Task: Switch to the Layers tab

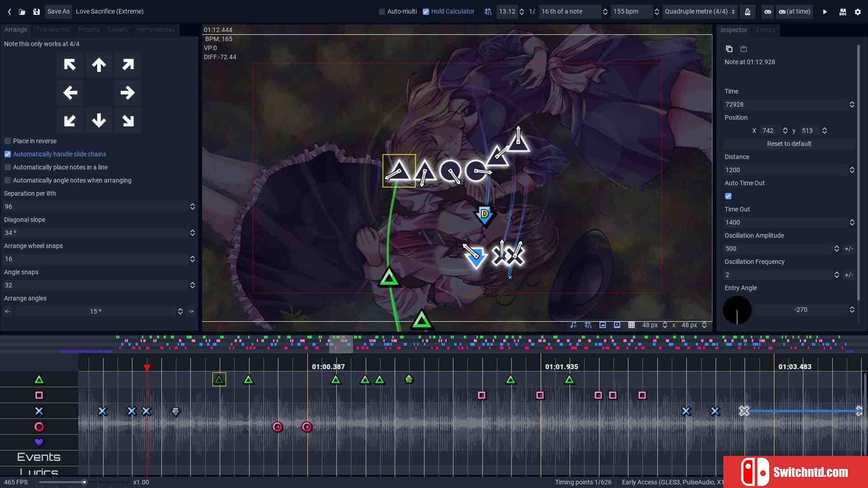Action: point(118,30)
